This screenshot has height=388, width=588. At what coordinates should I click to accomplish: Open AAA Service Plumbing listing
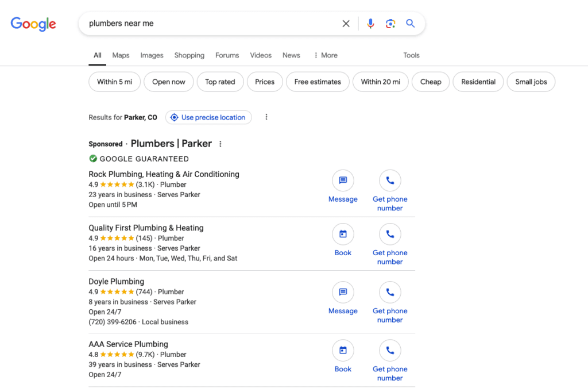coord(128,344)
